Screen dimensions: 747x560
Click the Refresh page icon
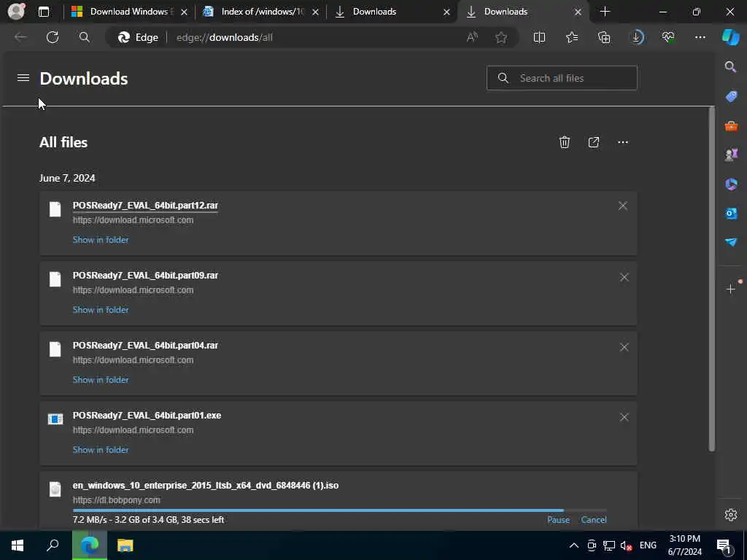pyautogui.click(x=53, y=37)
